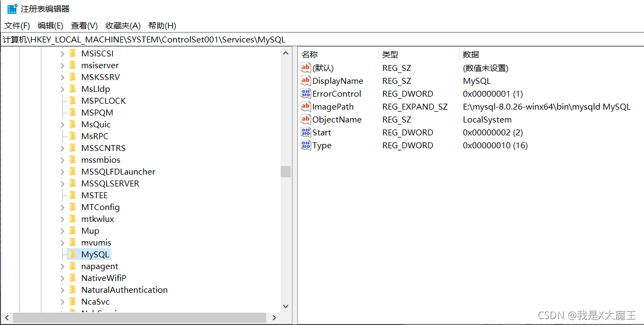The height and width of the screenshot is (325, 644).
Task: Open the 帮助(H) menu
Action: pos(162,26)
